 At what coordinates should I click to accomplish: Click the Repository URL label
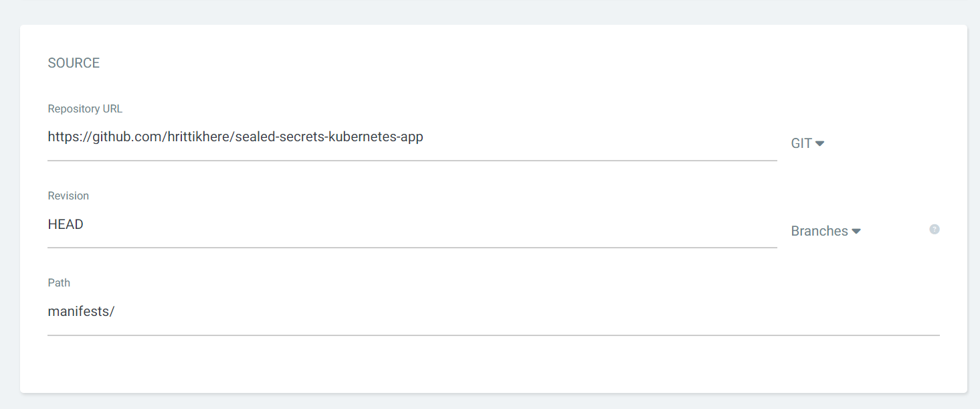(x=85, y=108)
